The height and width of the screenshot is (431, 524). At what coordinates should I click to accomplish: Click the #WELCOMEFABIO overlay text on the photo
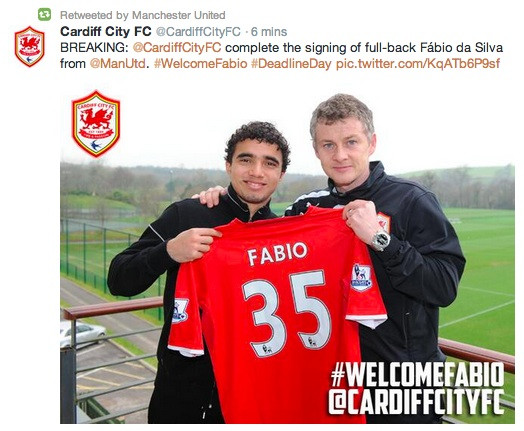coord(417,375)
